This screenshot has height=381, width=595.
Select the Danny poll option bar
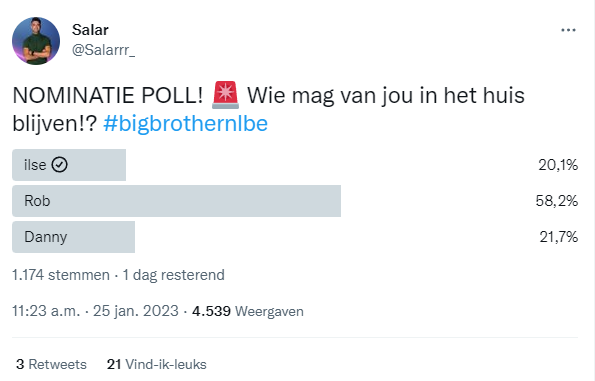click(x=74, y=237)
